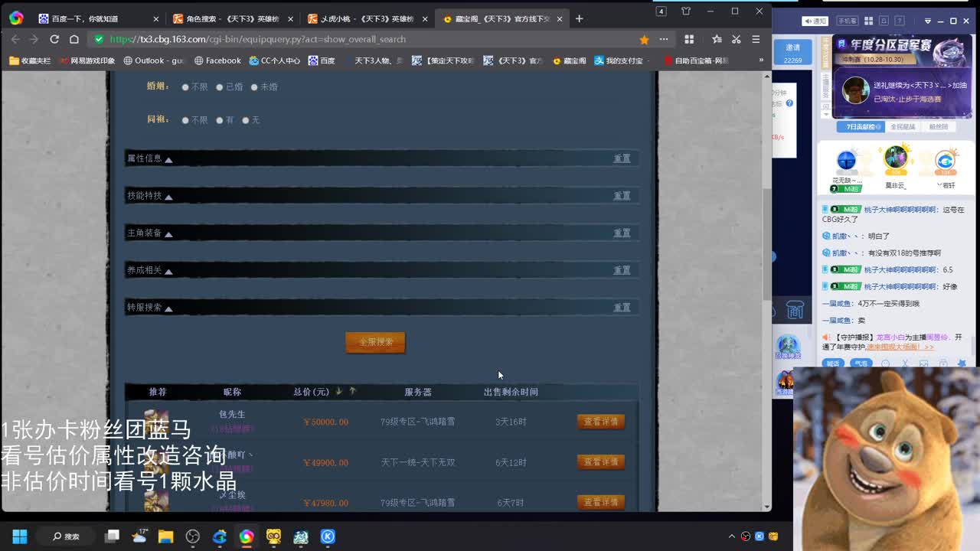Switch to the colorful browser on taskbar
The image size is (980, 551).
click(x=247, y=536)
